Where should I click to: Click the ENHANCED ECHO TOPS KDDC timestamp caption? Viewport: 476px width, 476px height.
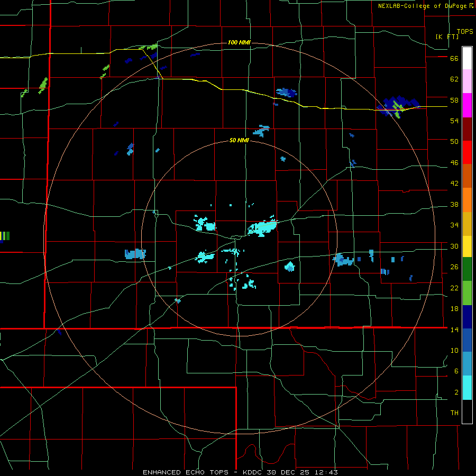click(x=240, y=472)
